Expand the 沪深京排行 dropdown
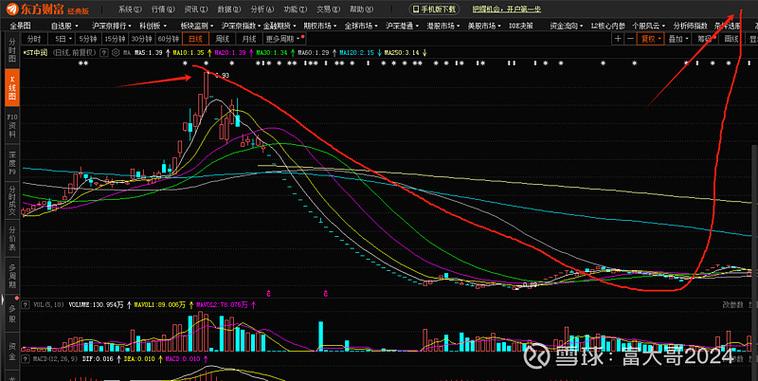The width and height of the screenshot is (758, 381). pos(112,26)
